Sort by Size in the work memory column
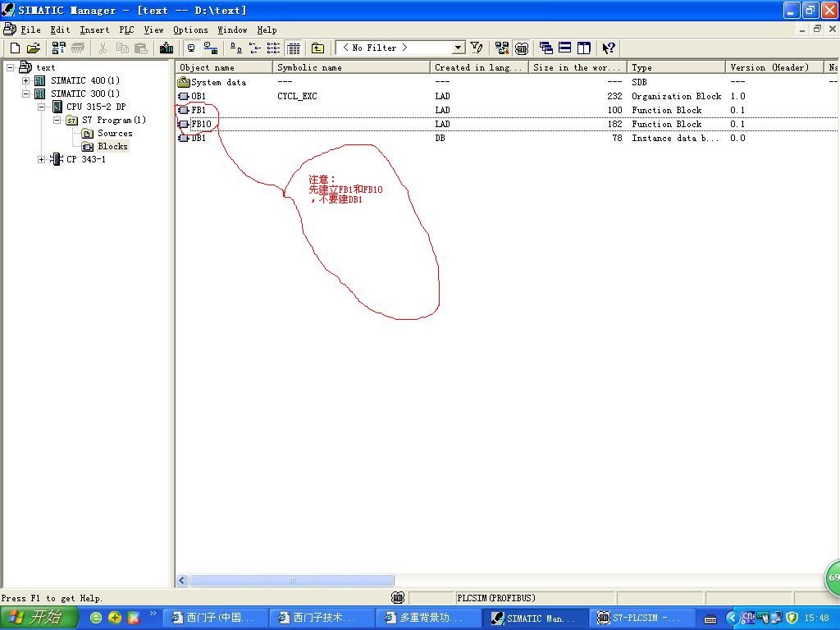The image size is (840, 630). 578,67
